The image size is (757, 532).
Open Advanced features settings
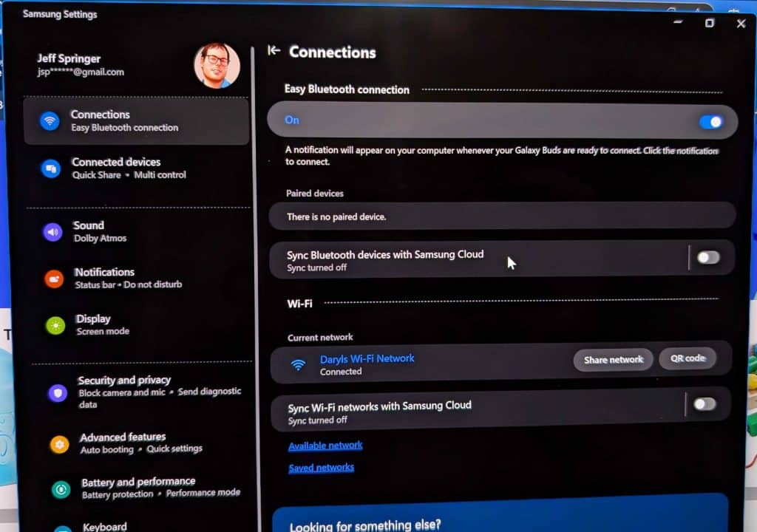click(144, 443)
